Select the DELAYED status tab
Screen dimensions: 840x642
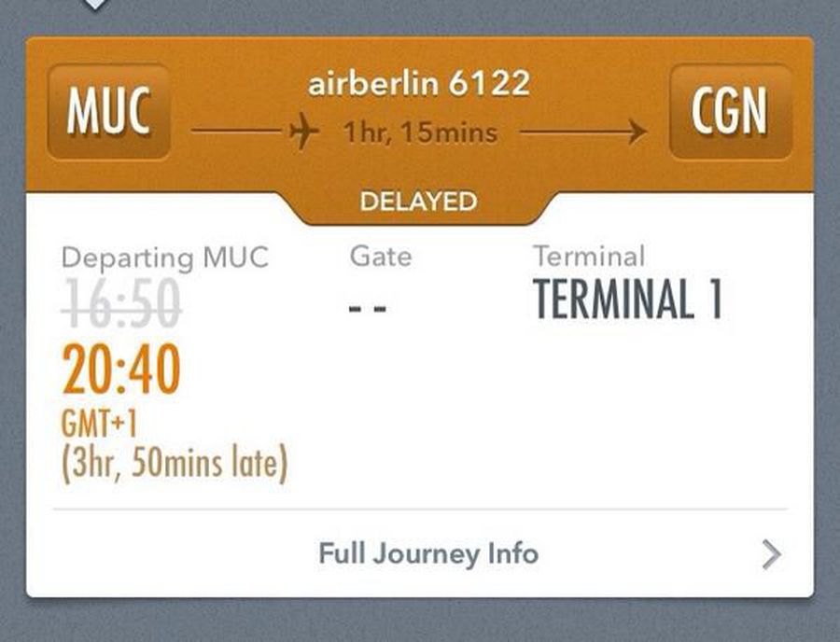(418, 202)
